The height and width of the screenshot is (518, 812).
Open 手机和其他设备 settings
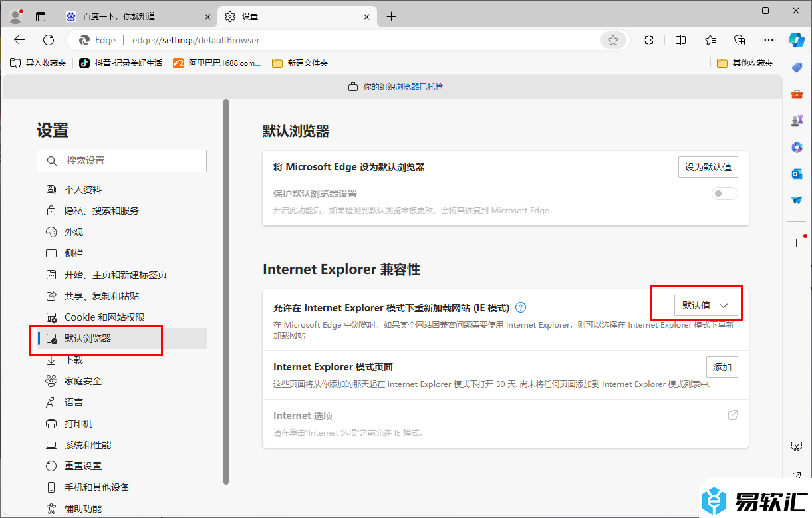point(122,487)
